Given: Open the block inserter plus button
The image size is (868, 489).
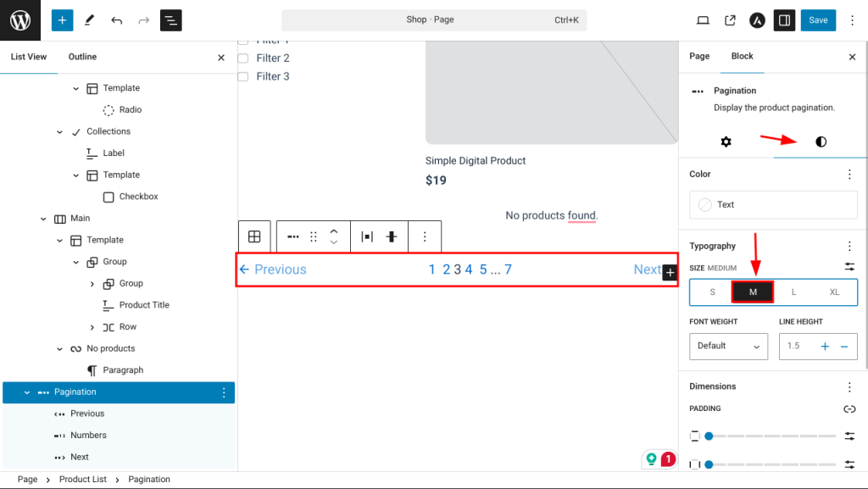Looking at the screenshot, I should 62,20.
